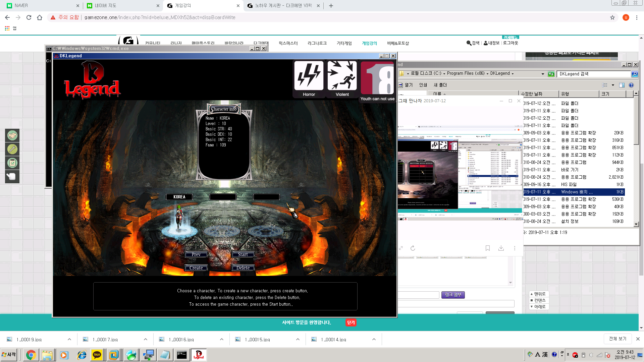The height and width of the screenshot is (362, 644).
Task: Switch to the 네이버 지도 browser tab
Action: point(122,6)
